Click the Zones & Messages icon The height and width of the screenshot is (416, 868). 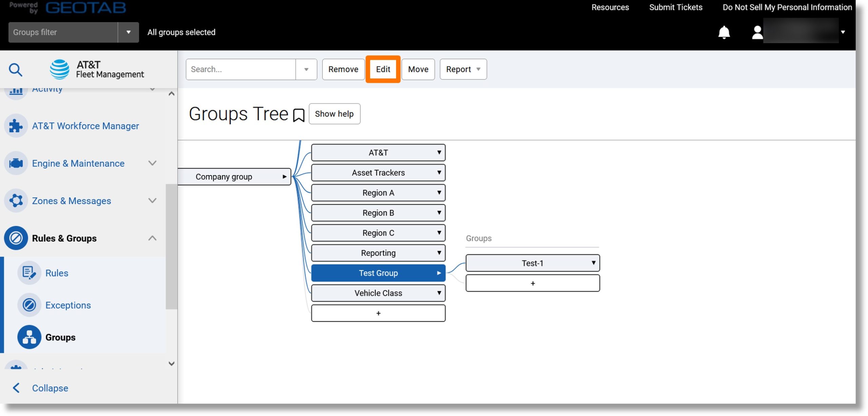pos(16,201)
